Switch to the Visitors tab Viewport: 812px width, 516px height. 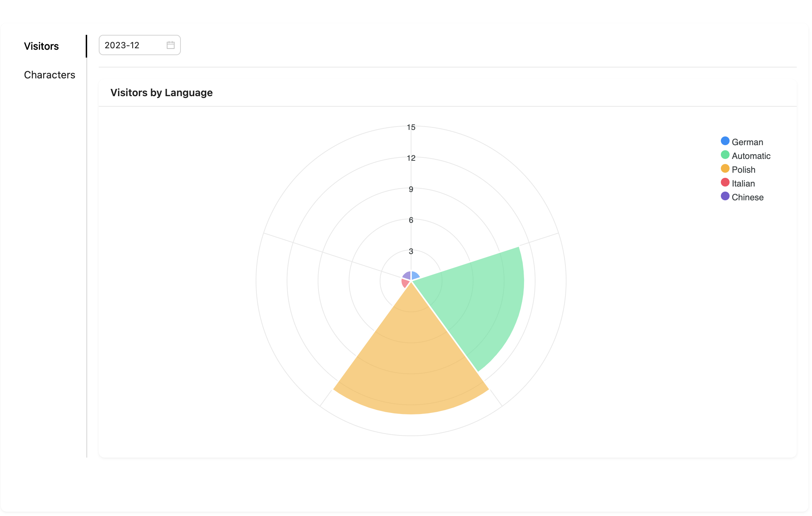point(41,46)
